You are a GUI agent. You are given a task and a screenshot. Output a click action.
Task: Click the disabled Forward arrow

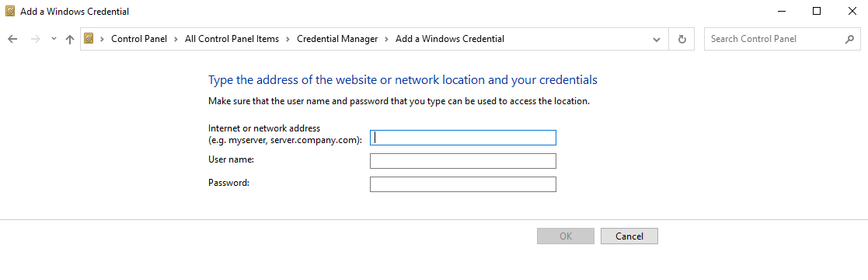click(35, 39)
